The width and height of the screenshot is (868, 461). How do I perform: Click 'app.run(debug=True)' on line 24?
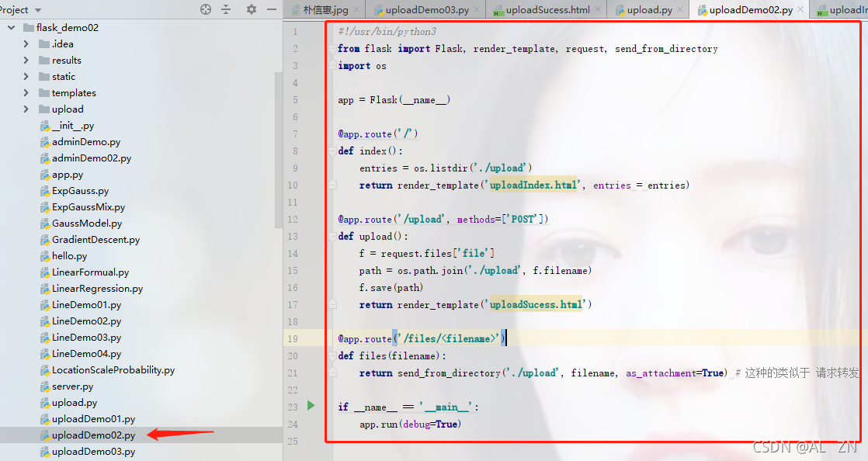(x=410, y=424)
